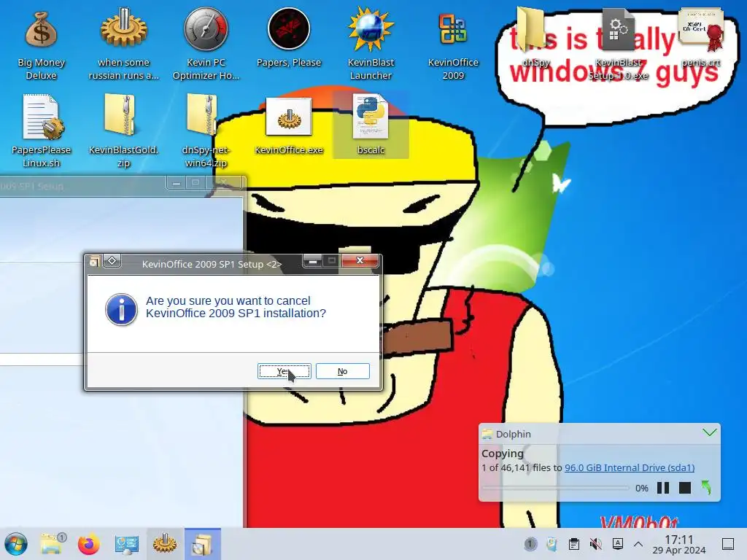Click Yes to cancel the installation
This screenshot has height=560, width=747.
285,371
